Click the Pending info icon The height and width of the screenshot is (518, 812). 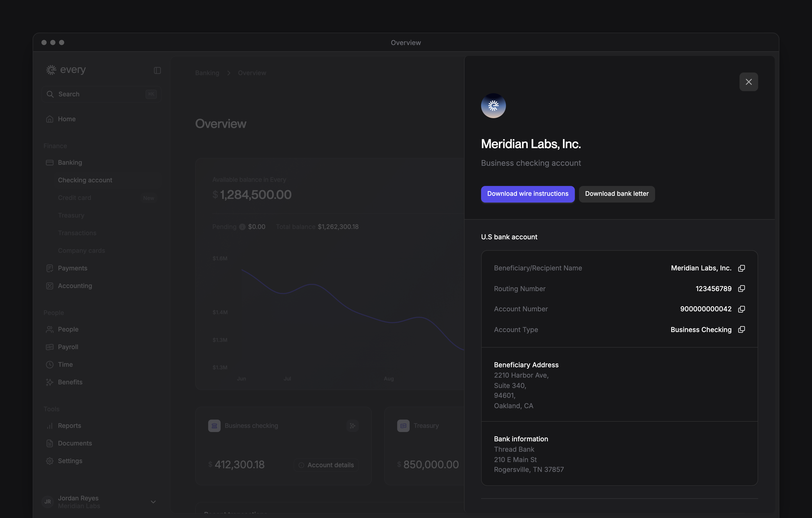pos(242,227)
